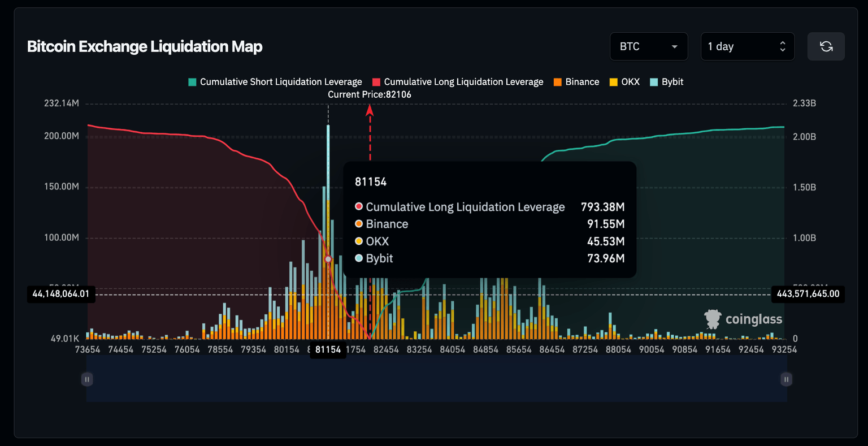
Task: Open the 1 day timeframe selector
Action: click(x=740, y=46)
